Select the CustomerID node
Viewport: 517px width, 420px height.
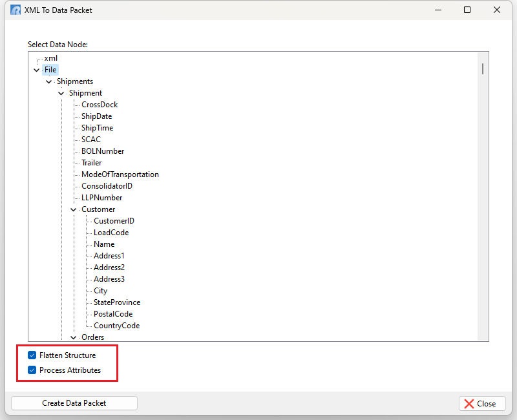pyautogui.click(x=114, y=221)
